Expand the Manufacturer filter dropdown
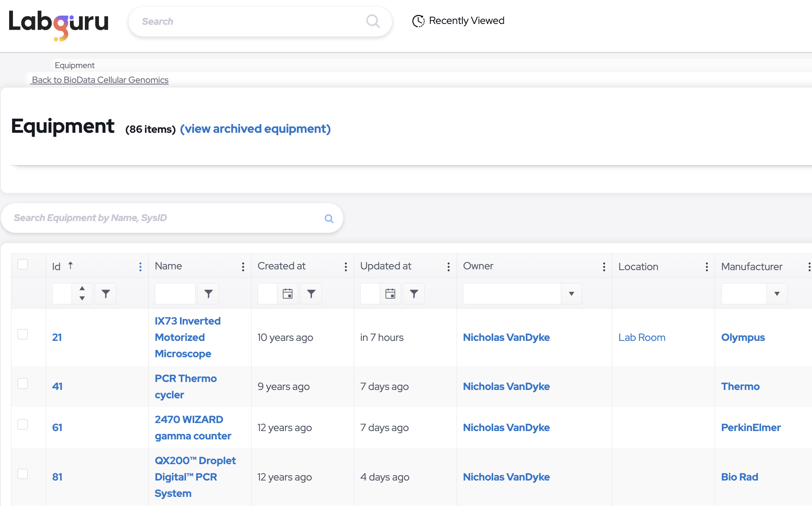Image resolution: width=812 pixels, height=506 pixels. click(777, 294)
